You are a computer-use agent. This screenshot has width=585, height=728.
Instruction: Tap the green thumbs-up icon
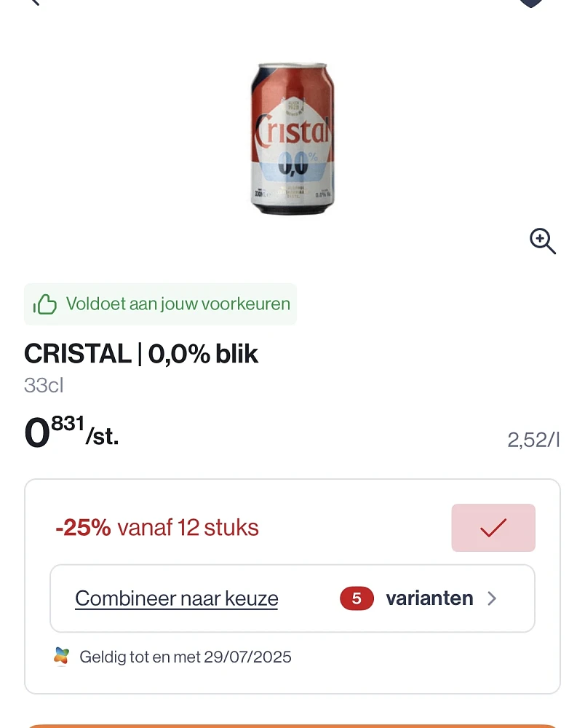[x=45, y=304]
